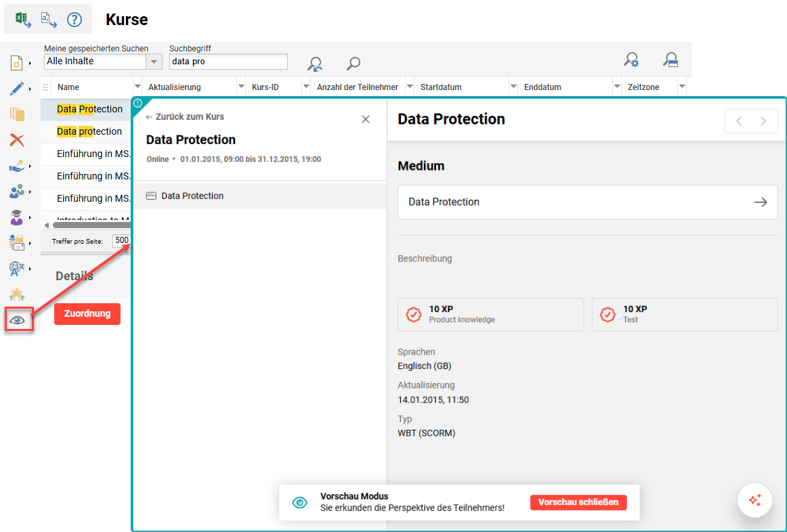
Task: Click the magnifier search icon
Action: tap(354, 63)
